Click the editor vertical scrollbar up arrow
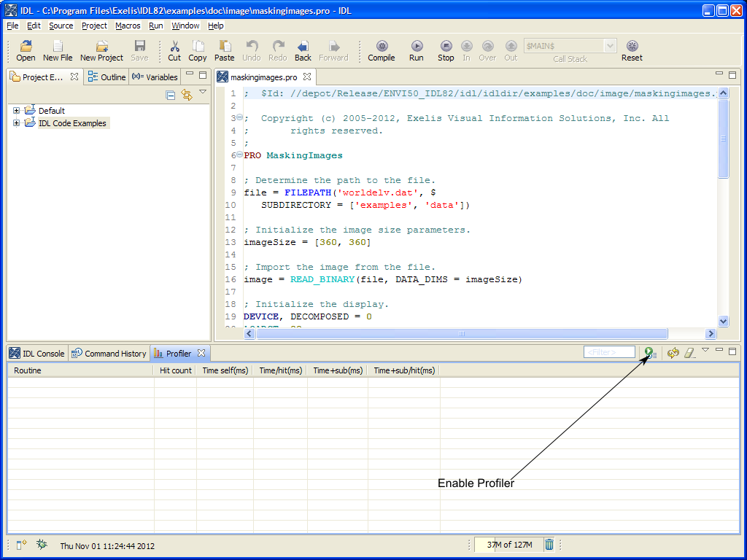Screen dimensions: 747x560 click(x=723, y=93)
